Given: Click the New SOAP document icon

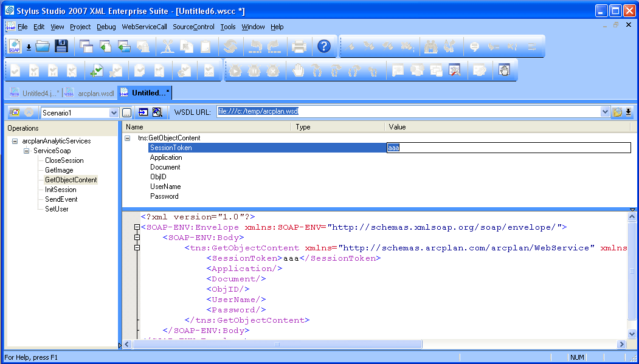Looking at the screenshot, I should click(x=15, y=46).
